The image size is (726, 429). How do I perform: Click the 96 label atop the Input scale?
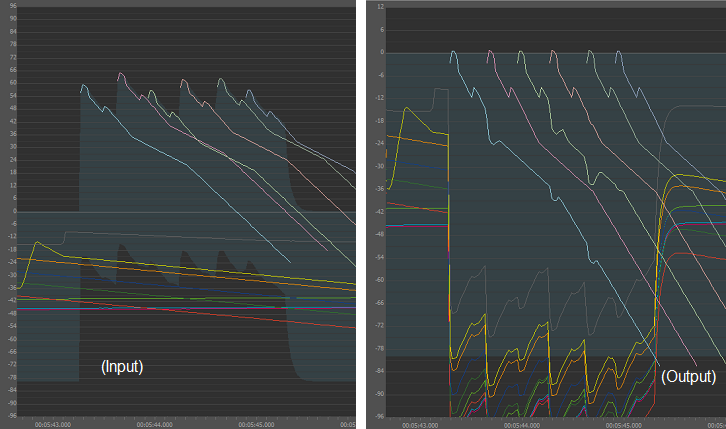[x=12, y=6]
